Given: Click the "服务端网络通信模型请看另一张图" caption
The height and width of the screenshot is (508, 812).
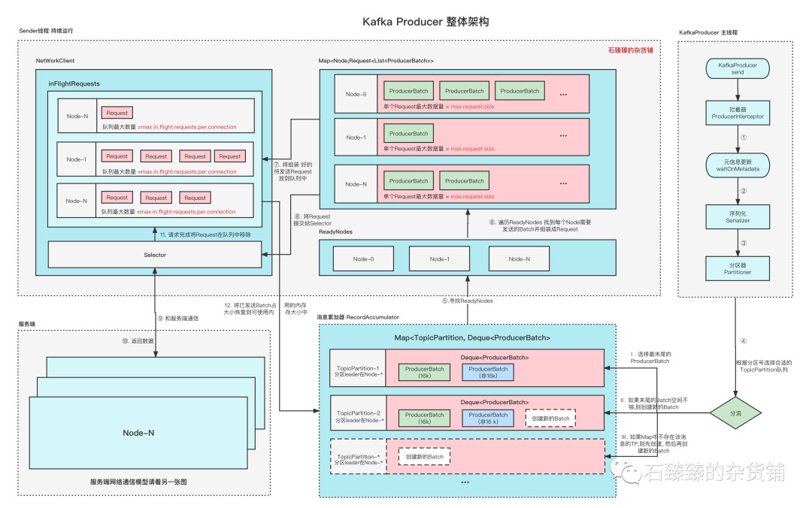Looking at the screenshot, I should [138, 482].
